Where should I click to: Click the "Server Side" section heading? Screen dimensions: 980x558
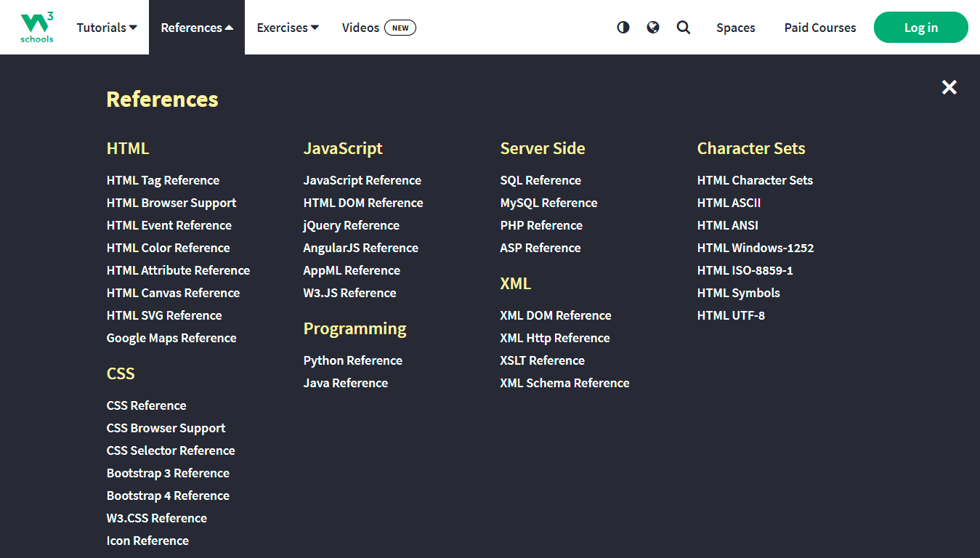point(543,148)
